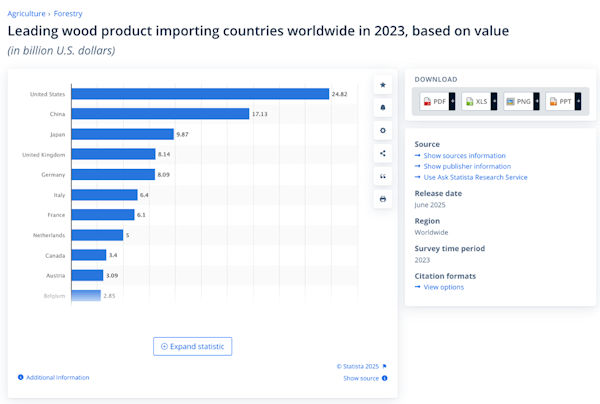Image resolution: width=600 pixels, height=404 pixels.
Task: Download the statistic as XLS
Action: click(477, 102)
